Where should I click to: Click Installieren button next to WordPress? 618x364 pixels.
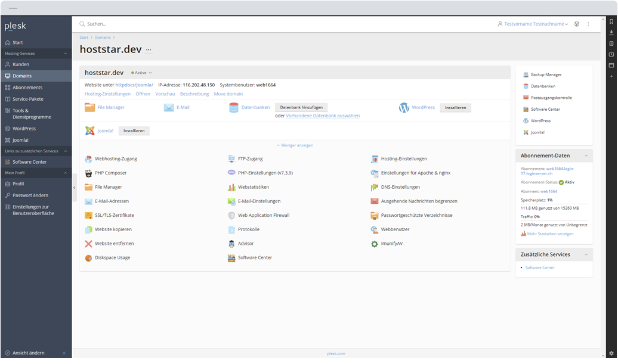click(455, 108)
